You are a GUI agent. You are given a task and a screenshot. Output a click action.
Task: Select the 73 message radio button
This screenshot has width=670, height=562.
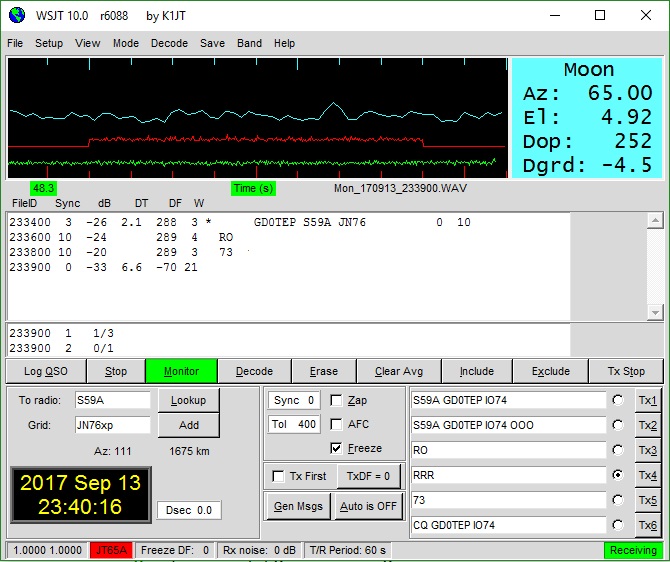pos(620,500)
